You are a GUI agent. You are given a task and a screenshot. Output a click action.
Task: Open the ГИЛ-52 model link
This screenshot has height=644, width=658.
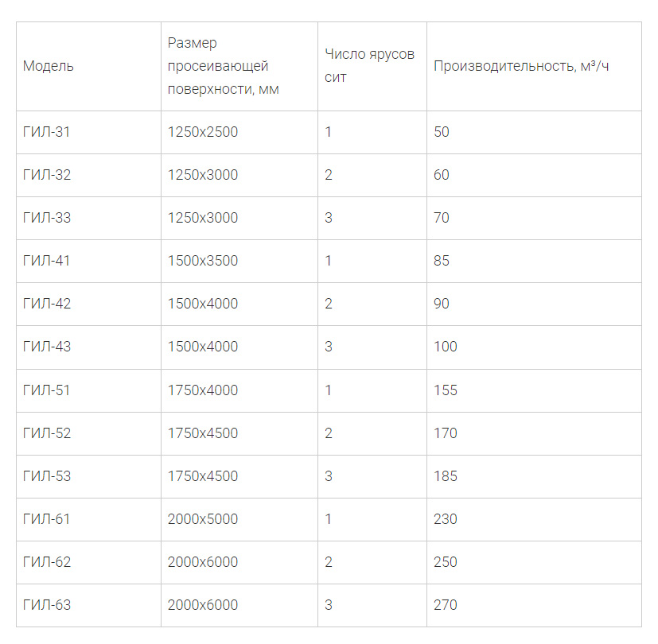47,433
